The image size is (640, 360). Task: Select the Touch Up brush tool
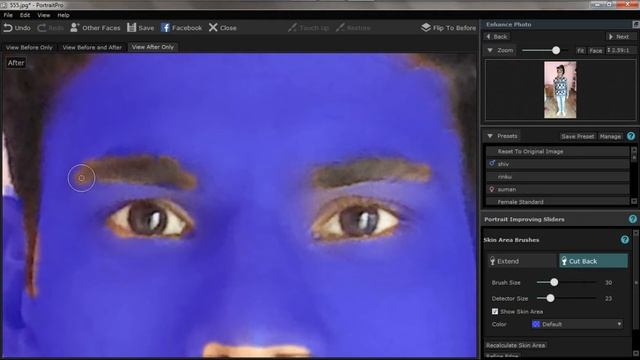(x=308, y=28)
